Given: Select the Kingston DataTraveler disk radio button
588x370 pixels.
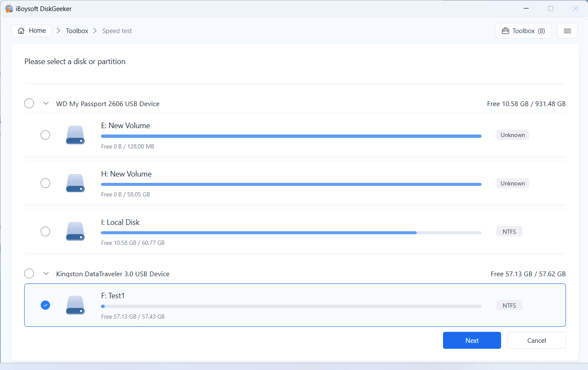Looking at the screenshot, I should tap(29, 274).
